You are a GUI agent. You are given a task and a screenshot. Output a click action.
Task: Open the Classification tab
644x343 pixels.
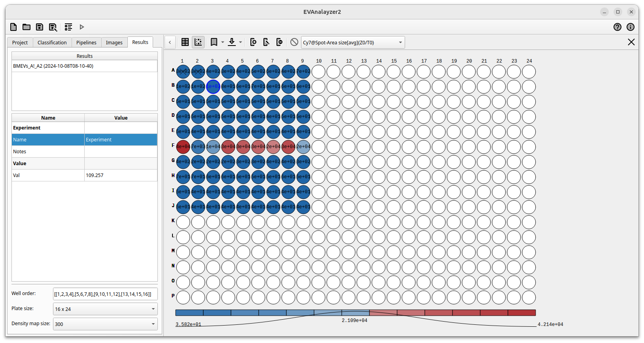(52, 42)
